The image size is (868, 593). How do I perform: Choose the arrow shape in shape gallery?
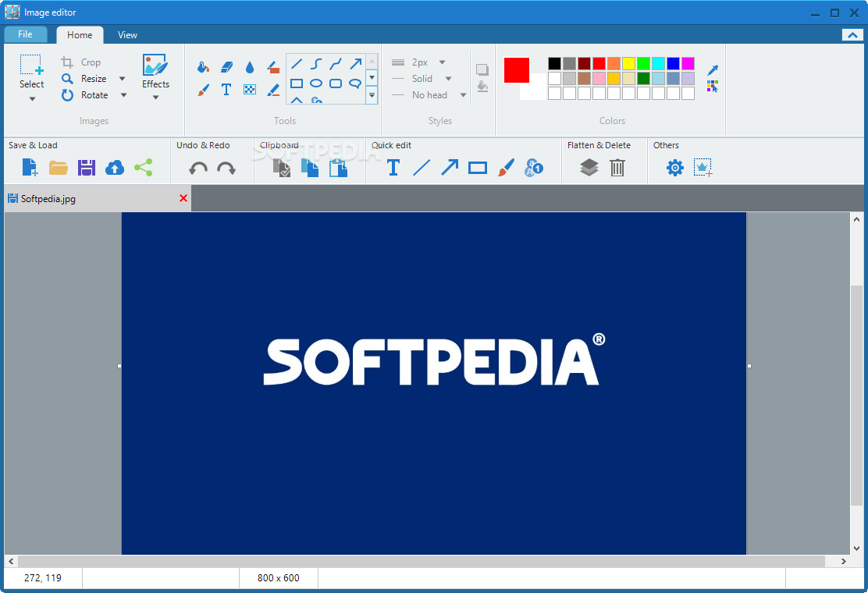click(355, 64)
